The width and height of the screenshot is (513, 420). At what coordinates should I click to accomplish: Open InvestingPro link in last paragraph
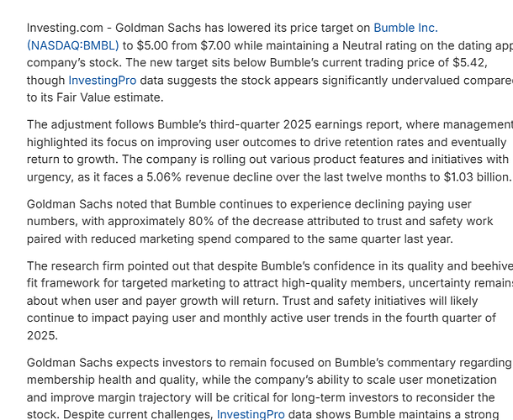point(251,414)
